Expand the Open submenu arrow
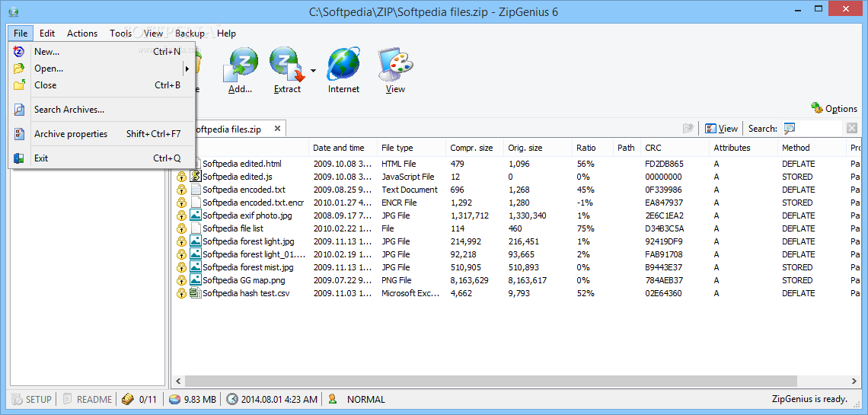Viewport: 868px width, 415px height. click(187, 69)
